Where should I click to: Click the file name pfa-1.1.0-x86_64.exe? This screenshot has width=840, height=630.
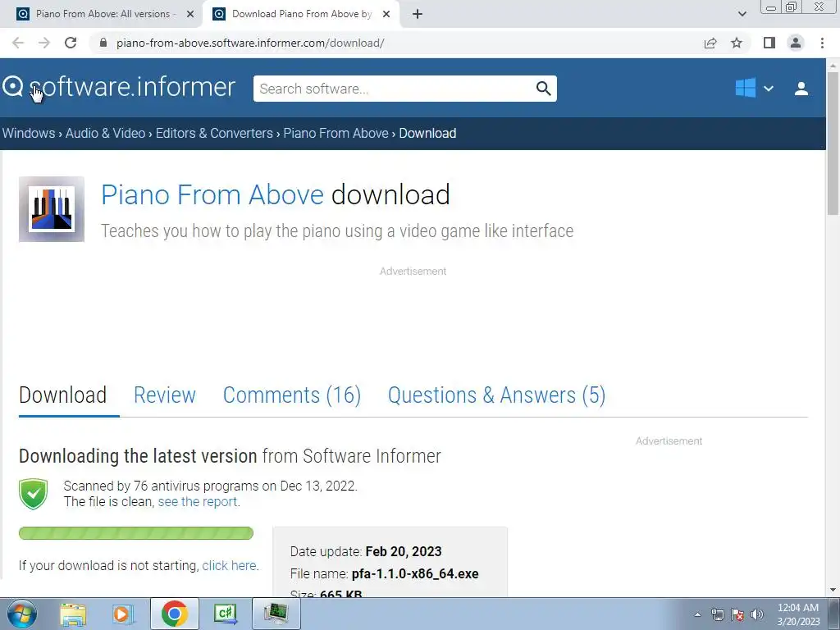415,573
